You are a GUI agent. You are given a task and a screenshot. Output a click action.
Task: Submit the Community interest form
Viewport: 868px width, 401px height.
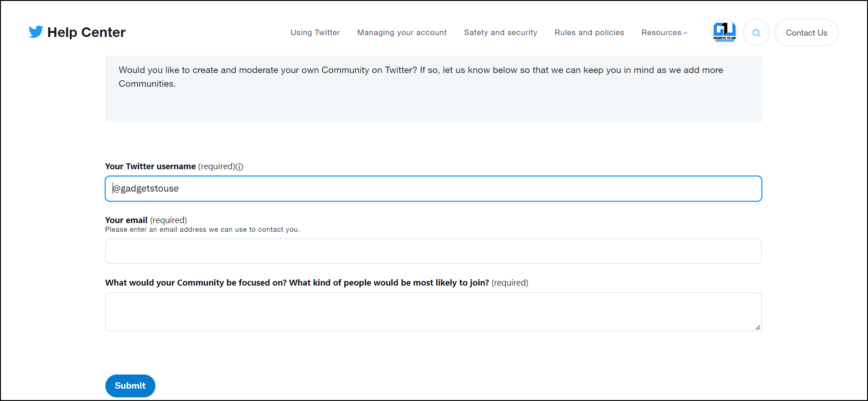(x=130, y=386)
